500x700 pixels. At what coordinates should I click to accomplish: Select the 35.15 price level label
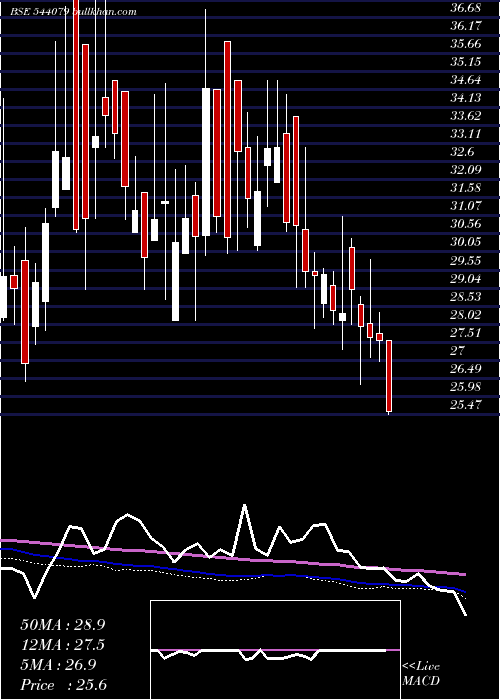466,62
